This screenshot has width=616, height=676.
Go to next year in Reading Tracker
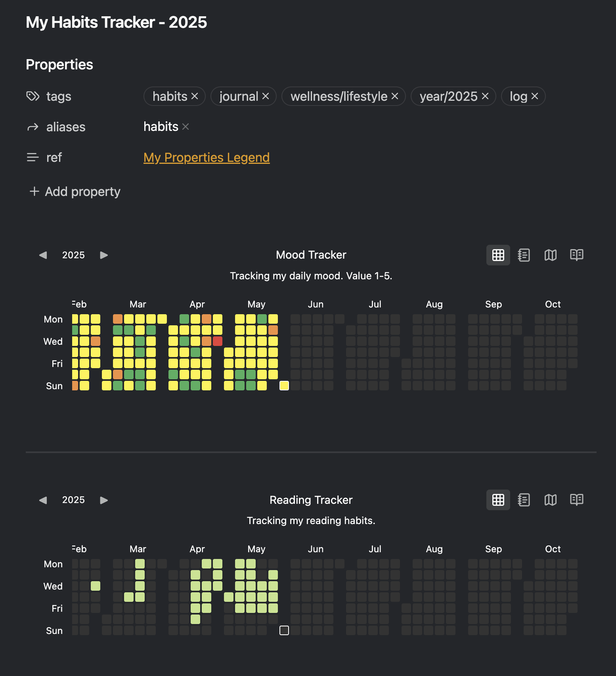coord(104,500)
